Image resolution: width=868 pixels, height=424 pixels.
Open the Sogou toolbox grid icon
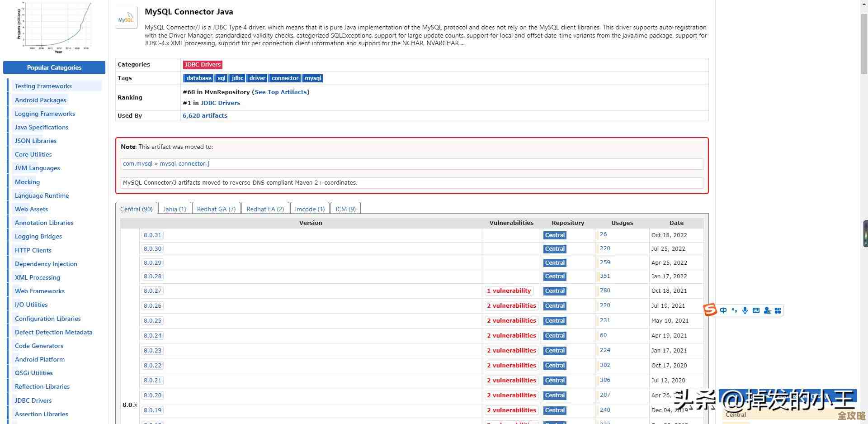pos(778,310)
